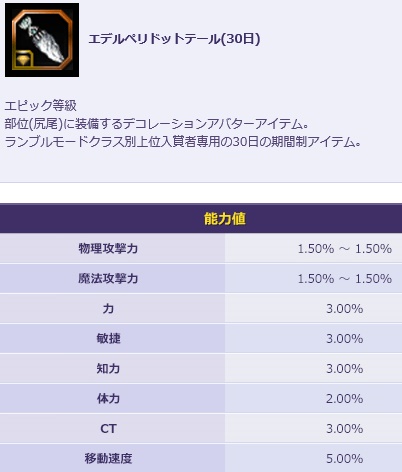Click the Edel Peridot Tail item icon

(x=42, y=40)
